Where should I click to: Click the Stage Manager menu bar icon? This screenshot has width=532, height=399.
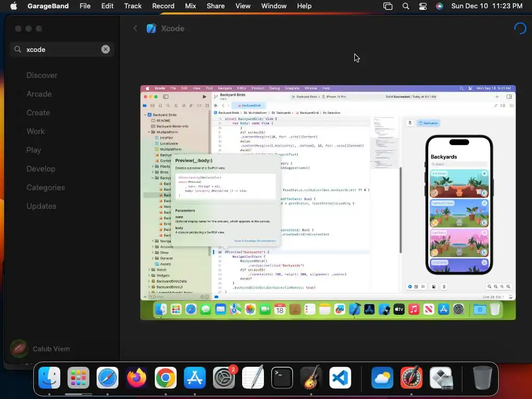click(x=388, y=6)
